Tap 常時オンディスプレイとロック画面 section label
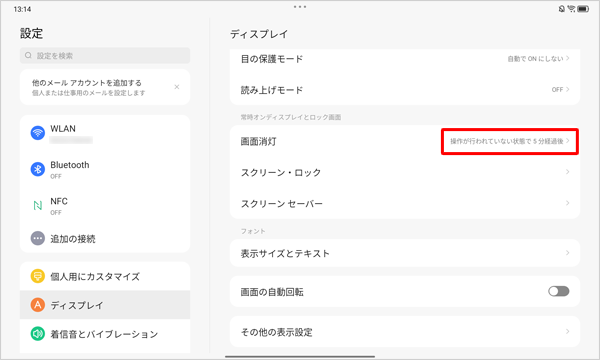 click(291, 117)
